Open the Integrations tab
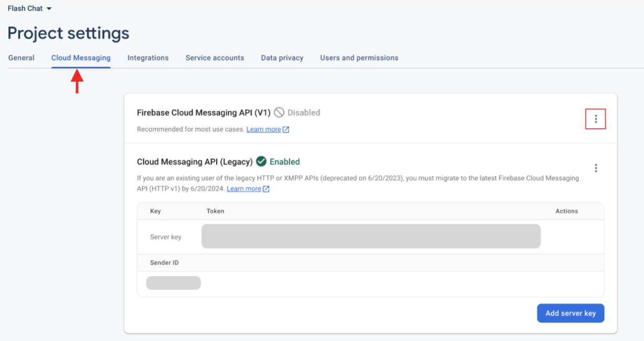The height and width of the screenshot is (341, 644). (x=148, y=58)
